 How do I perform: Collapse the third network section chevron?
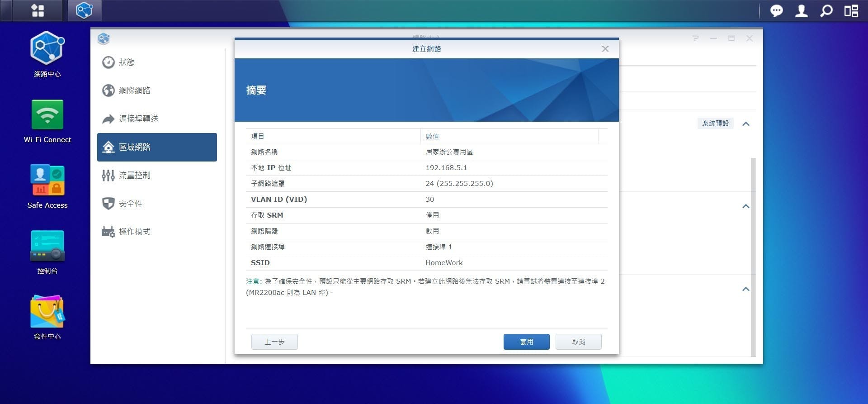746,289
